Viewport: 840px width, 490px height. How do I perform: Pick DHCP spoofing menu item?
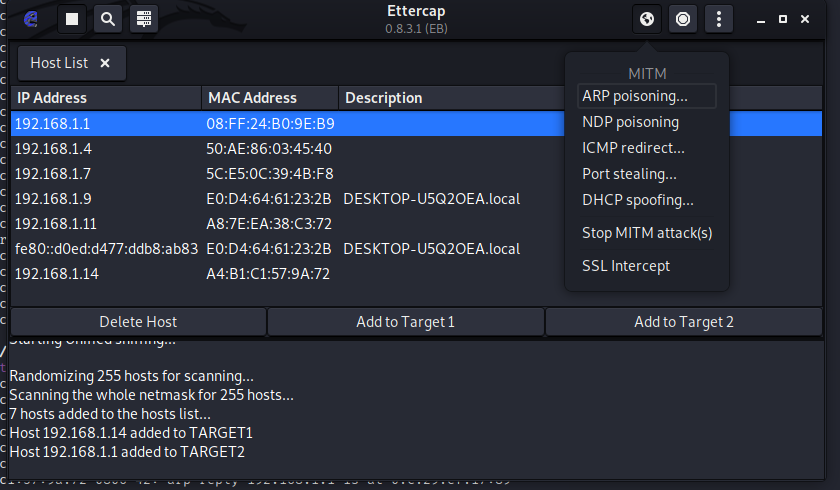click(637, 200)
